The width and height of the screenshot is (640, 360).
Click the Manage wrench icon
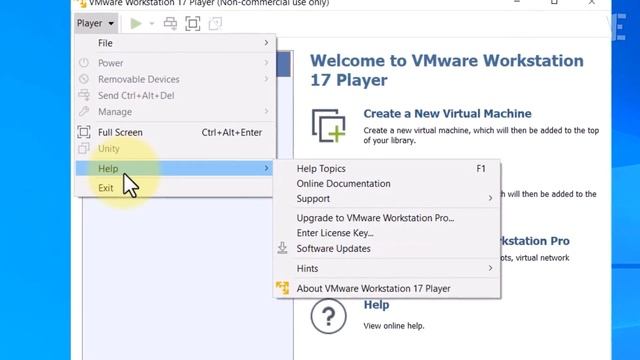pos(84,111)
